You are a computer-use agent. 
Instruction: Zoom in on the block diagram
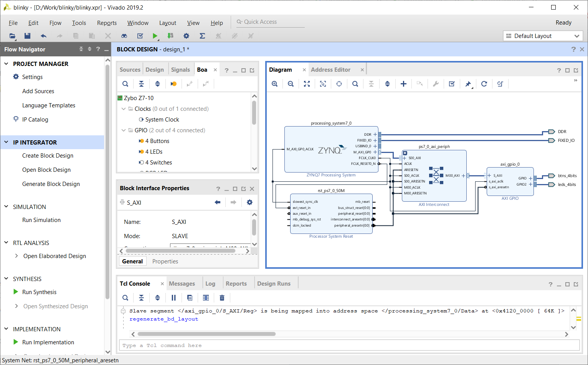(x=275, y=84)
